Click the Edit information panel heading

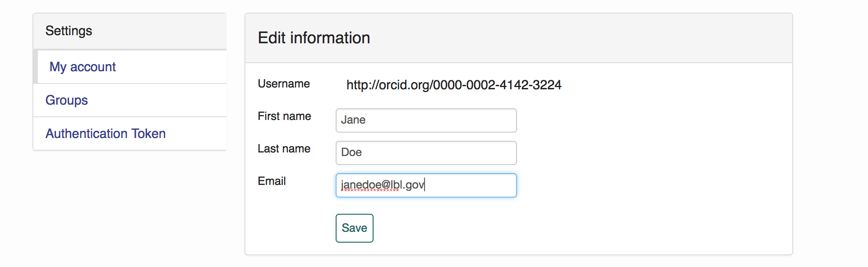(314, 38)
